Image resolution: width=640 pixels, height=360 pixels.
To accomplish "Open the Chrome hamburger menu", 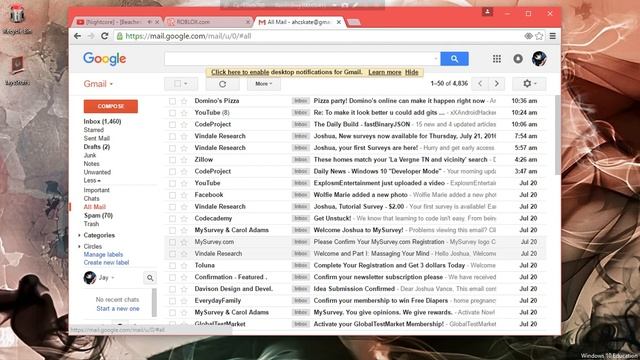I will tap(553, 36).
